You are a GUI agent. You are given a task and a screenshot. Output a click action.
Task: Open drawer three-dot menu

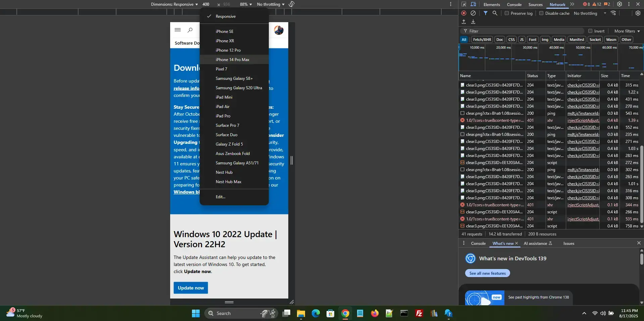click(x=464, y=243)
